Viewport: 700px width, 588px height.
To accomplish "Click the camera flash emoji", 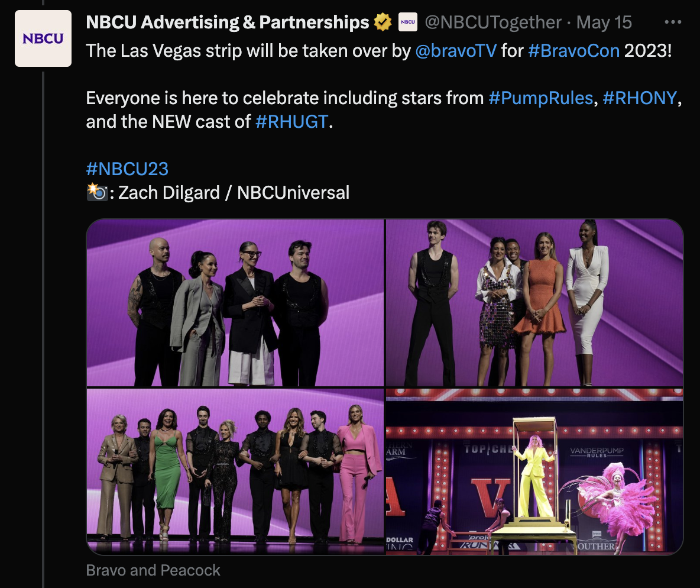I will [97, 192].
